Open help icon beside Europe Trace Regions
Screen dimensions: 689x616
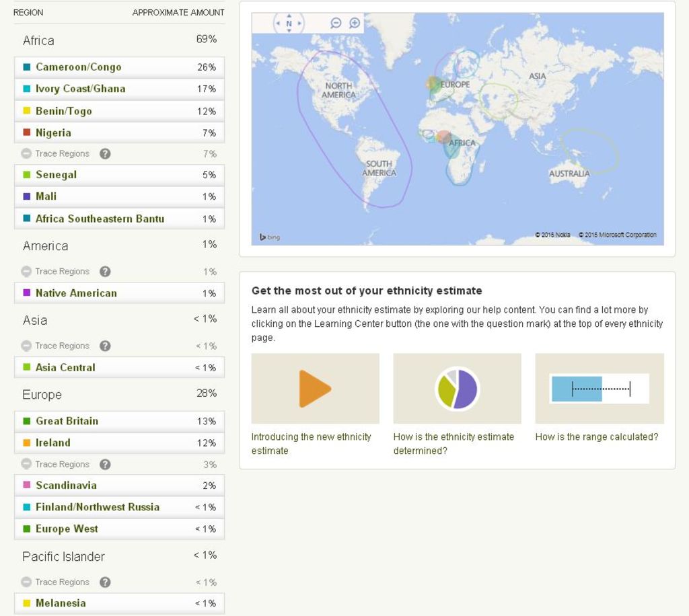(x=105, y=464)
